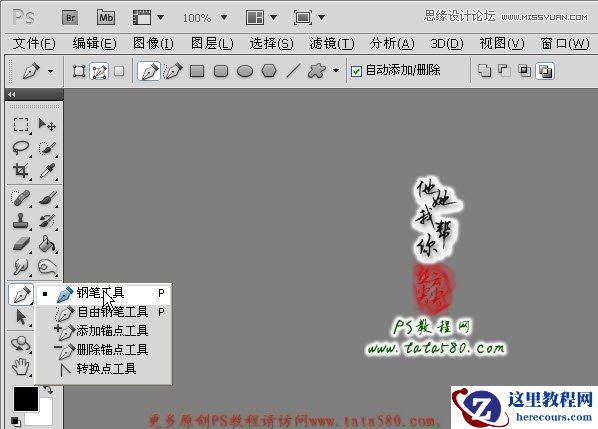Select the History Brush tool

click(47, 221)
